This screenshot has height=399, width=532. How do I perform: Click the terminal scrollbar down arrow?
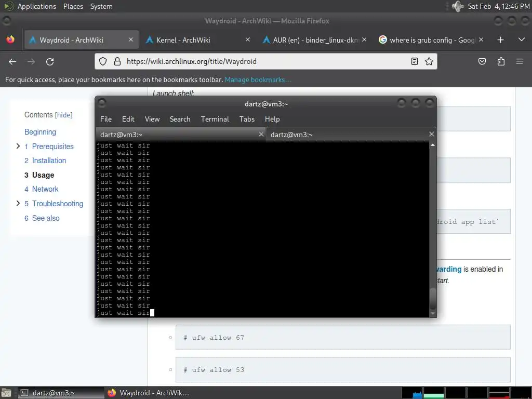coord(433,313)
